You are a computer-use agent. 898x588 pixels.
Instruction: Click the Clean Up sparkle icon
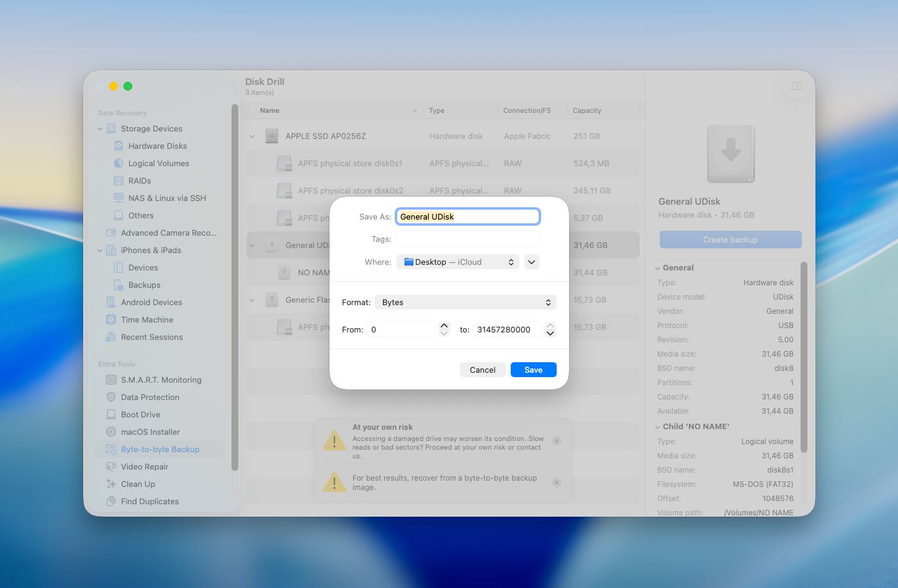(111, 484)
